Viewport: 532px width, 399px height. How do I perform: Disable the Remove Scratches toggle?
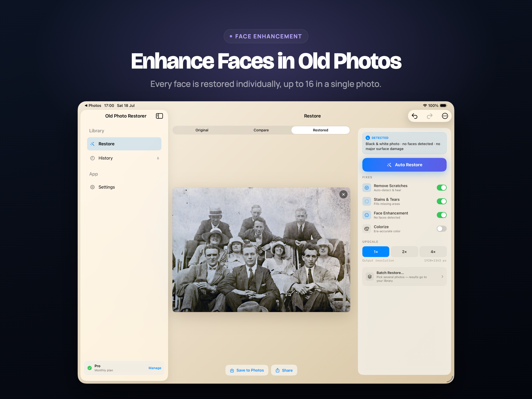[x=441, y=187]
